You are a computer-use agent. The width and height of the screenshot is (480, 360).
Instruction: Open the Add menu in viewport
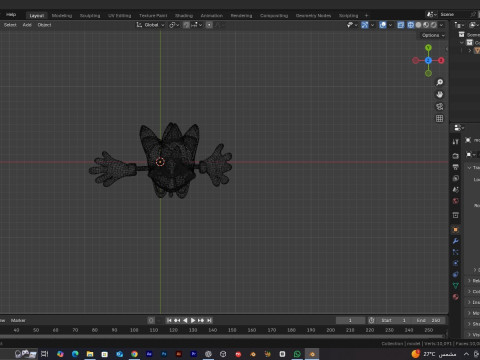27,25
